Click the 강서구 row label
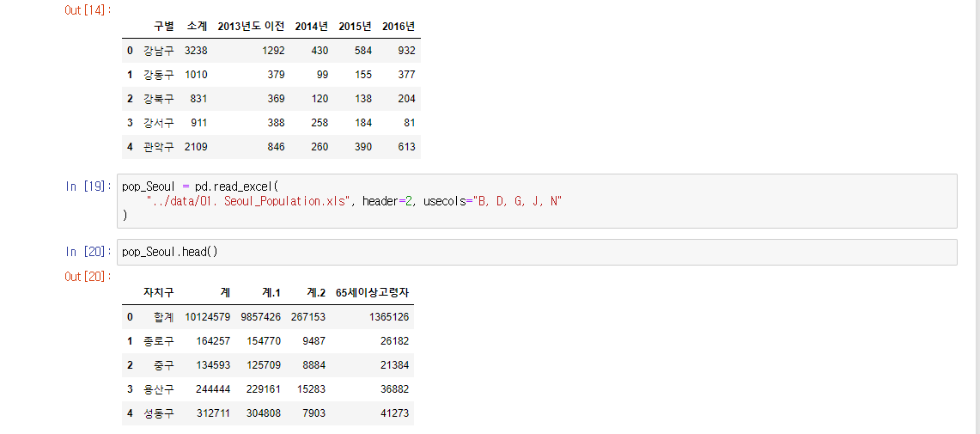Screen dimensions: 980x434 (x=159, y=123)
